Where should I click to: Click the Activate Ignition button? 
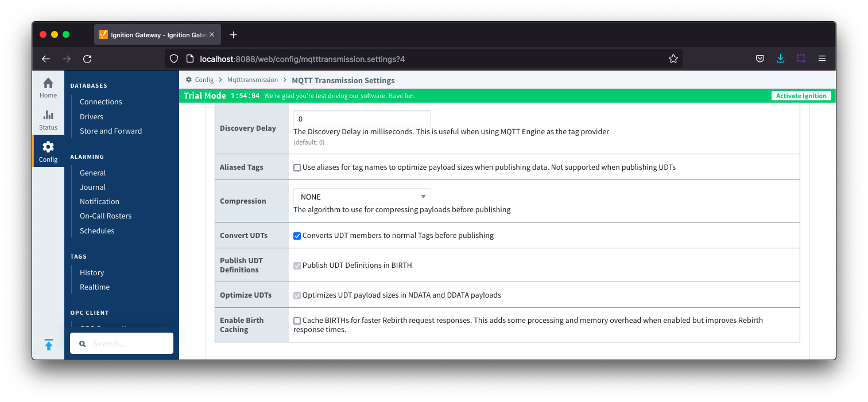[x=801, y=96]
